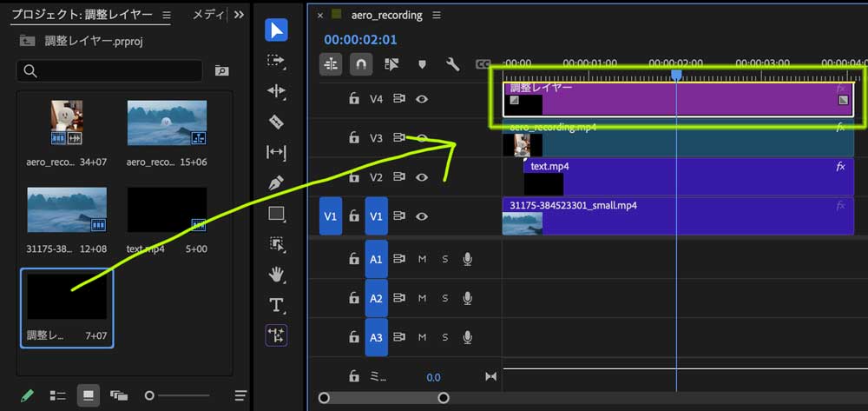Screen dimensions: 868x411
Task: Toggle snap in timeline magnet button
Action: coord(360,64)
